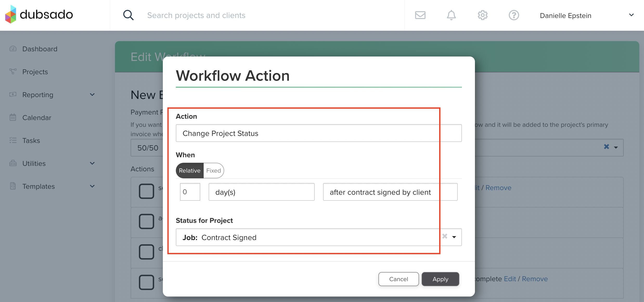Expand the Danielle Epstein account menu
This screenshot has height=302, width=644.
631,15
